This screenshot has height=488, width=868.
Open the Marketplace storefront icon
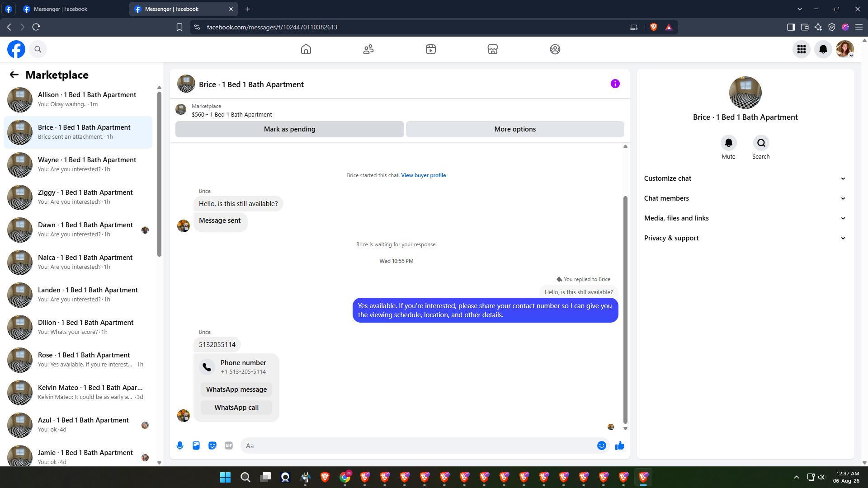(493, 49)
